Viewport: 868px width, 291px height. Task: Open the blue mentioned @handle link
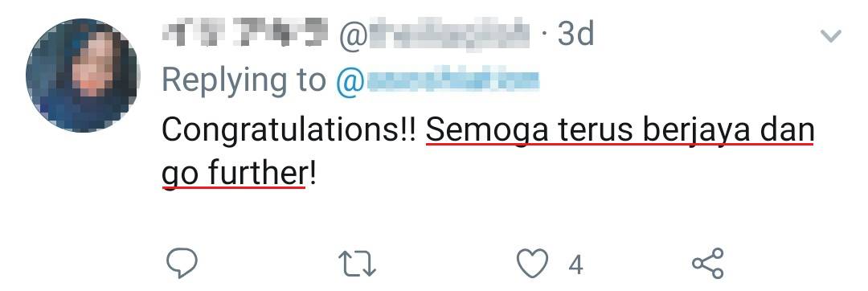[437, 80]
